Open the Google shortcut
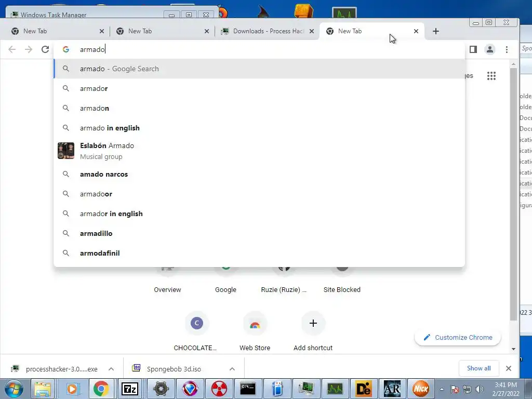 pyautogui.click(x=225, y=289)
